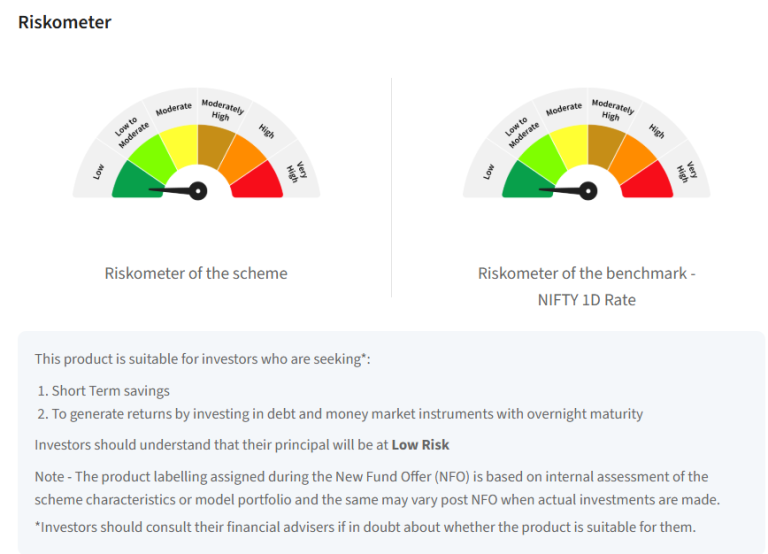Click the yellow Moderate segment of the benchmark riskometer
The image size is (768, 554).
click(570, 142)
